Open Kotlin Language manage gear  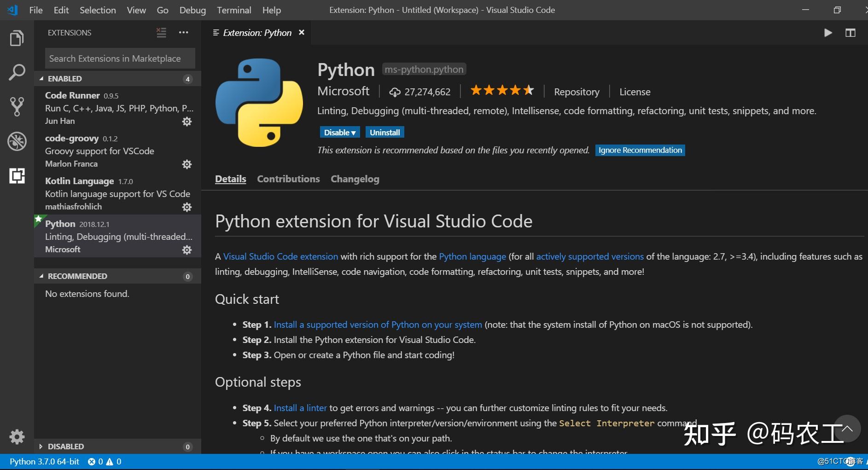point(187,207)
